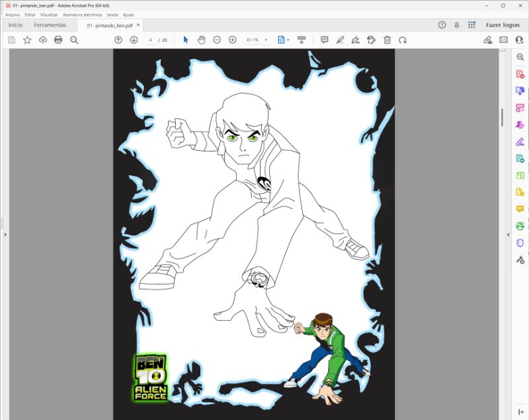Click the Share link icon in the toolbar
Screen dimensions: 529x420
[x=487, y=40]
